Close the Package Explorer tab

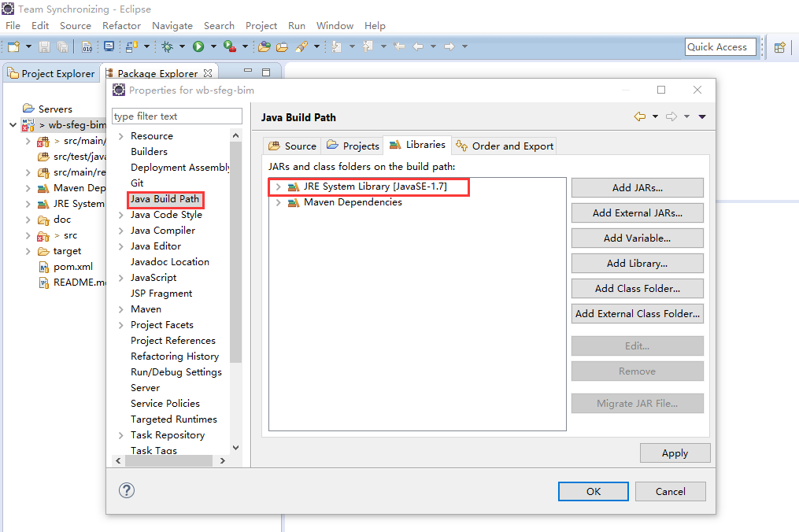pyautogui.click(x=208, y=73)
